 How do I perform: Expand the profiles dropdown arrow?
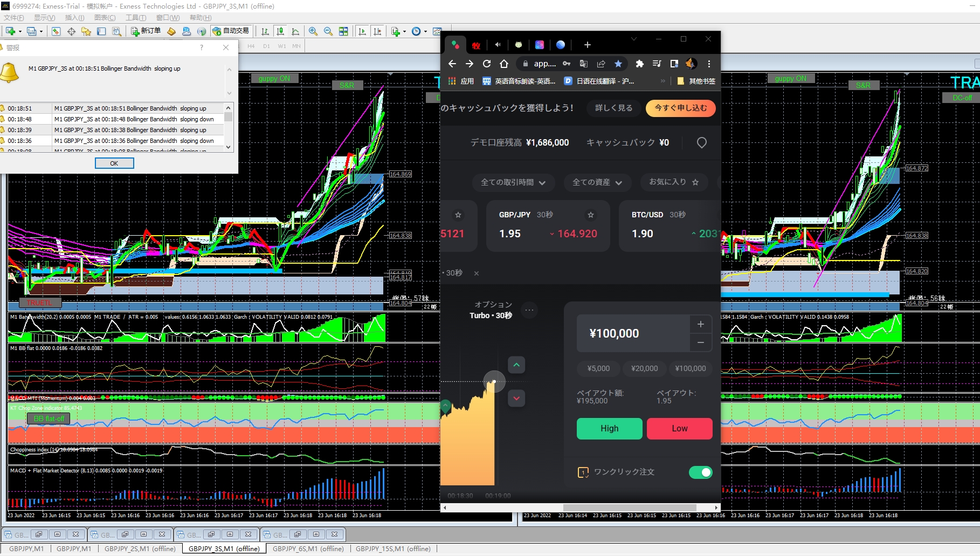coord(41,32)
